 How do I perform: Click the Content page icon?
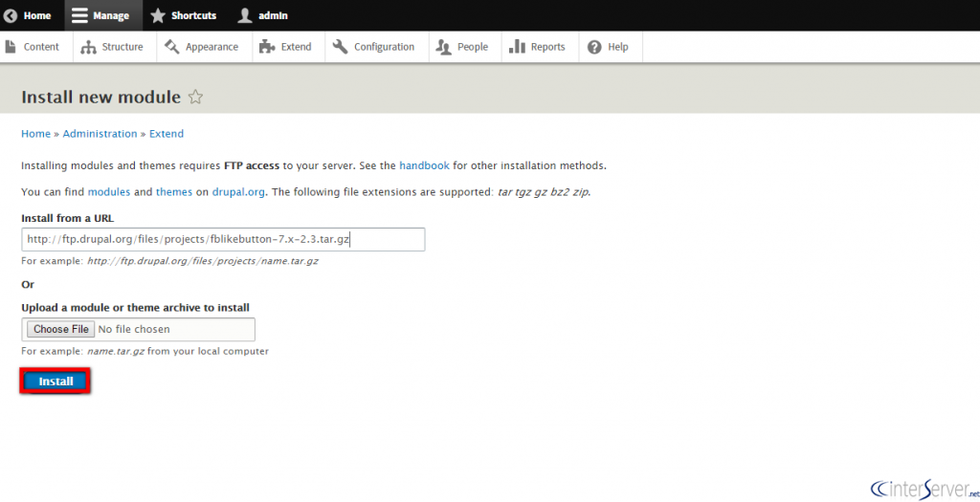(x=11, y=47)
